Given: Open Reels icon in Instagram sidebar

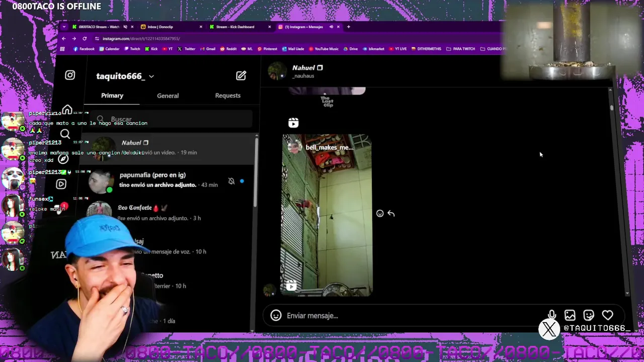Looking at the screenshot, I should (61, 184).
